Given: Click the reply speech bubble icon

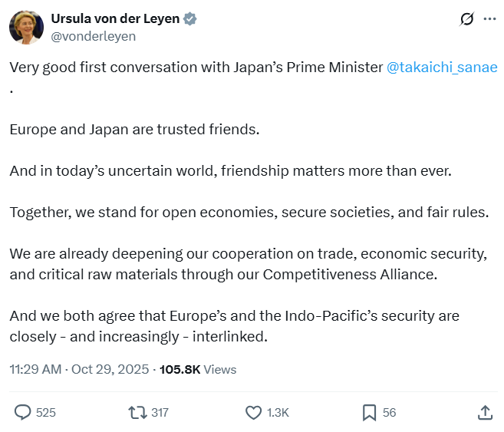Looking at the screenshot, I should [x=24, y=413].
